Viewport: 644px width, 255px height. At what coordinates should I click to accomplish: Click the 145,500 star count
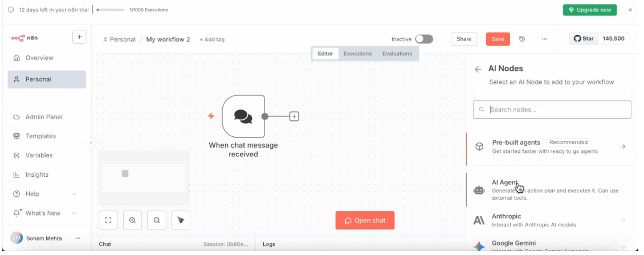point(614,39)
